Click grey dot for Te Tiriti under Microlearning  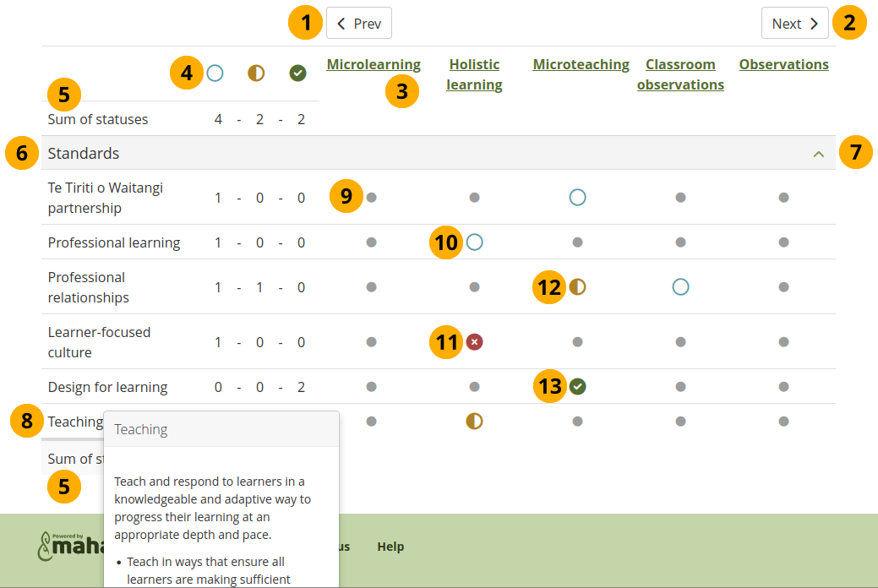[371, 198]
